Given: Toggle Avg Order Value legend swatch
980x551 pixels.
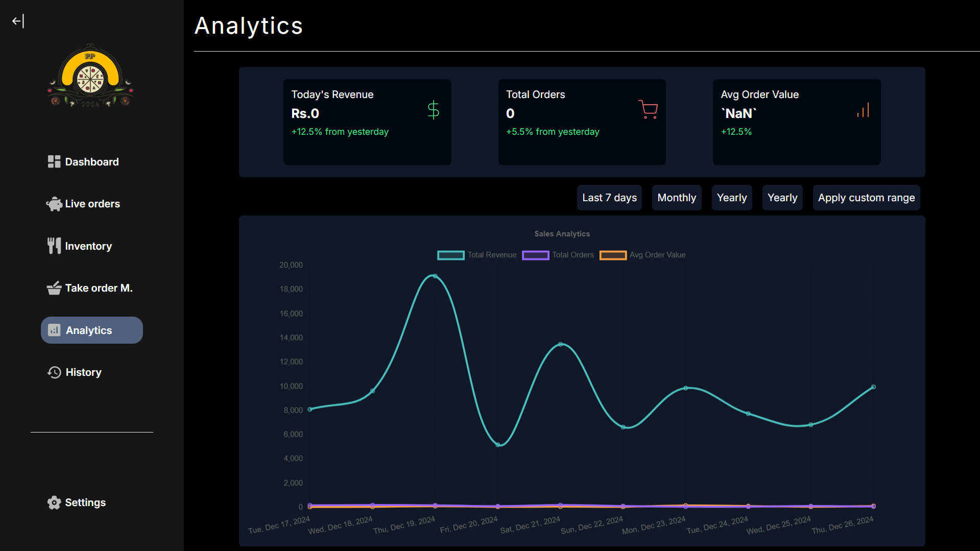Looking at the screenshot, I should [x=613, y=255].
